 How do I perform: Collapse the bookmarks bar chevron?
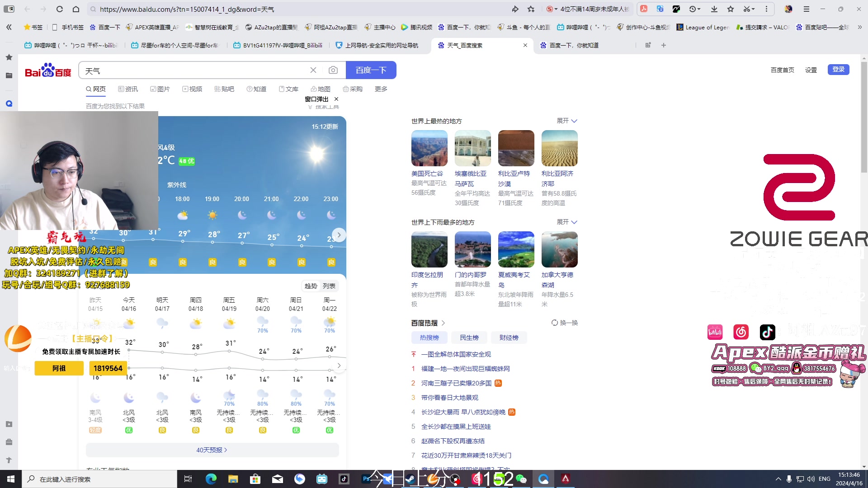click(x=9, y=27)
